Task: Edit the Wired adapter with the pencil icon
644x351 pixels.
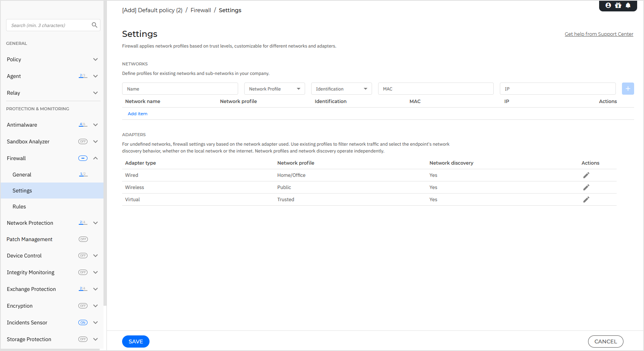Action: 586,175
